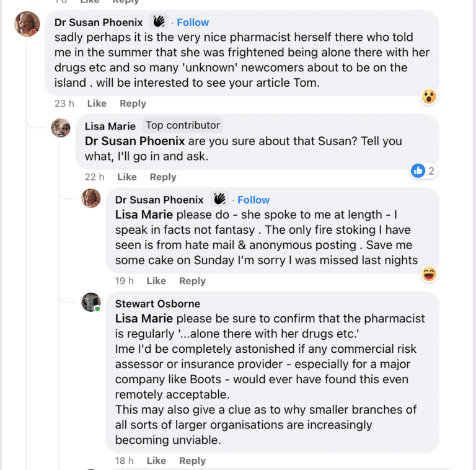Click the laughing reaction emoji
The width and height of the screenshot is (476, 470).
(x=429, y=273)
